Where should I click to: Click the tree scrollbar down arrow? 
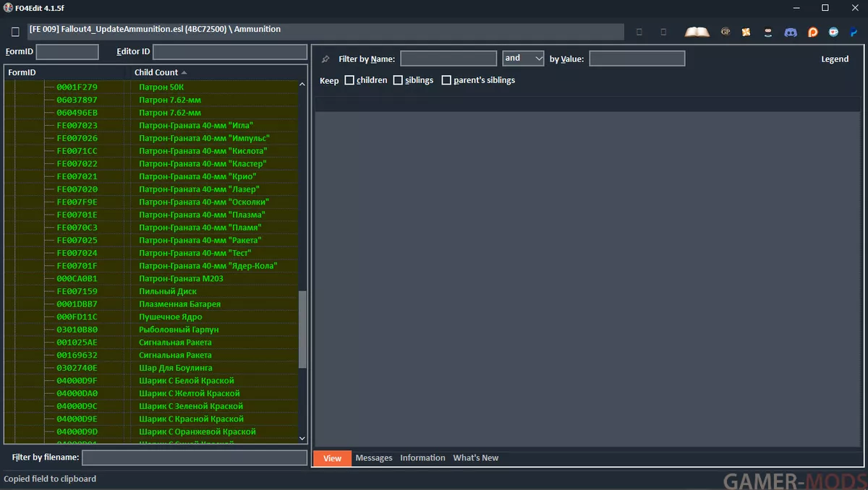click(302, 438)
